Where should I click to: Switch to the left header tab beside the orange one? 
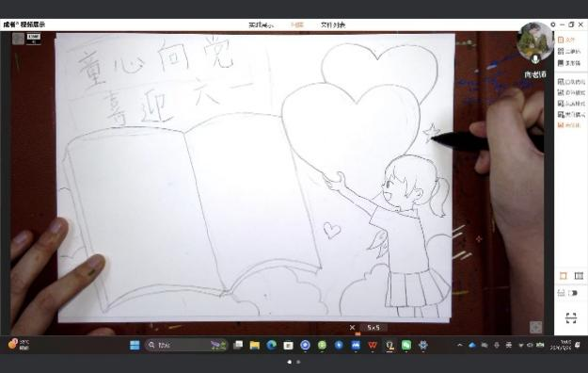click(261, 25)
